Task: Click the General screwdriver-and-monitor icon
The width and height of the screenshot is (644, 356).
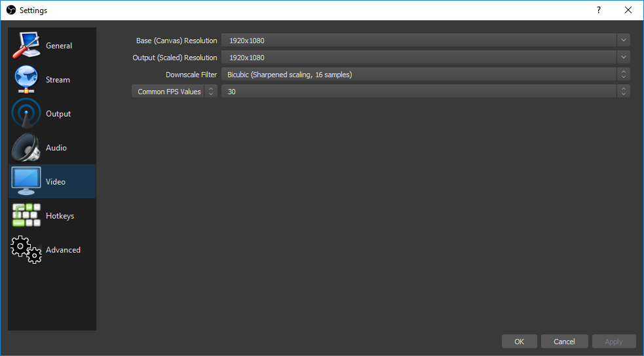Action: point(26,46)
